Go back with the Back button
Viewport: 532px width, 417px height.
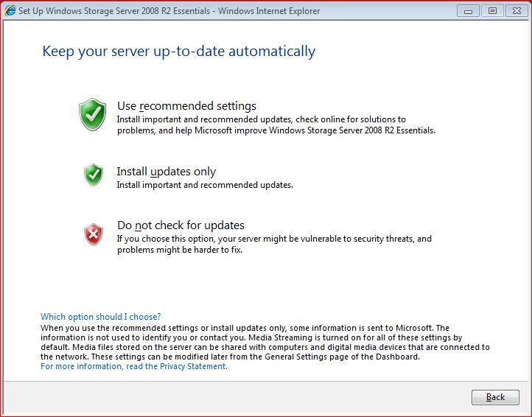click(x=495, y=397)
